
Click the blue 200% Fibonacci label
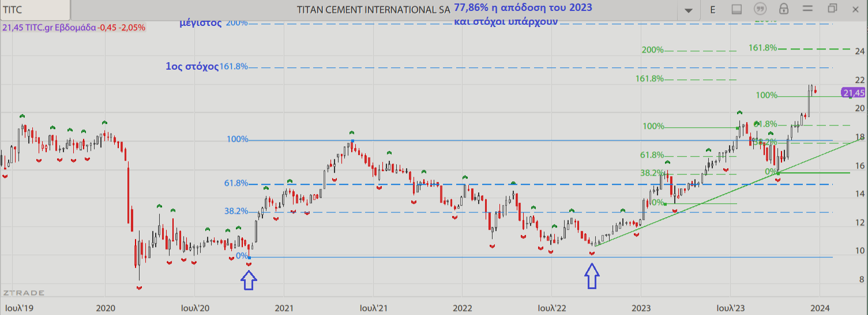237,22
